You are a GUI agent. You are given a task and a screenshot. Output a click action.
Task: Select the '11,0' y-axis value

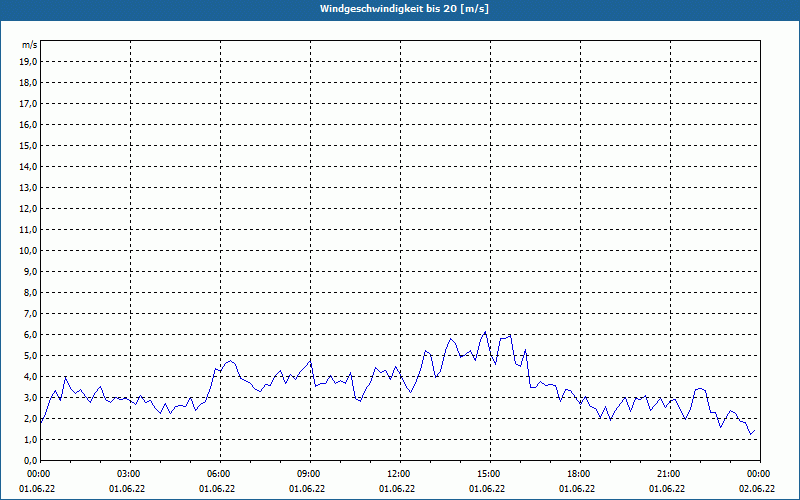point(28,230)
